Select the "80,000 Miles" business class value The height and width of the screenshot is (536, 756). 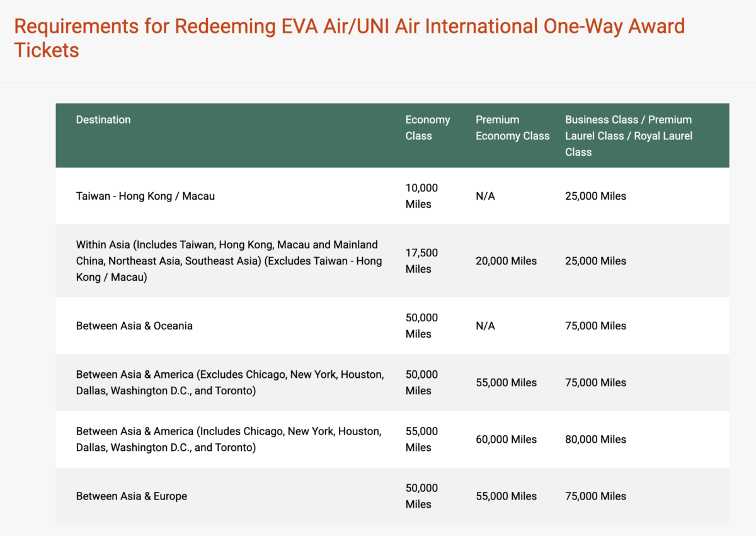[x=595, y=440]
